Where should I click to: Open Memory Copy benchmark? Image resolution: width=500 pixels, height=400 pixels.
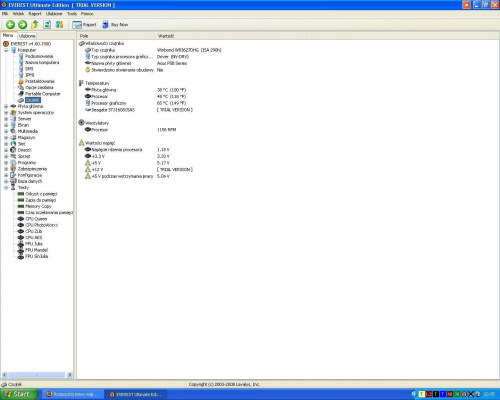click(x=38, y=206)
